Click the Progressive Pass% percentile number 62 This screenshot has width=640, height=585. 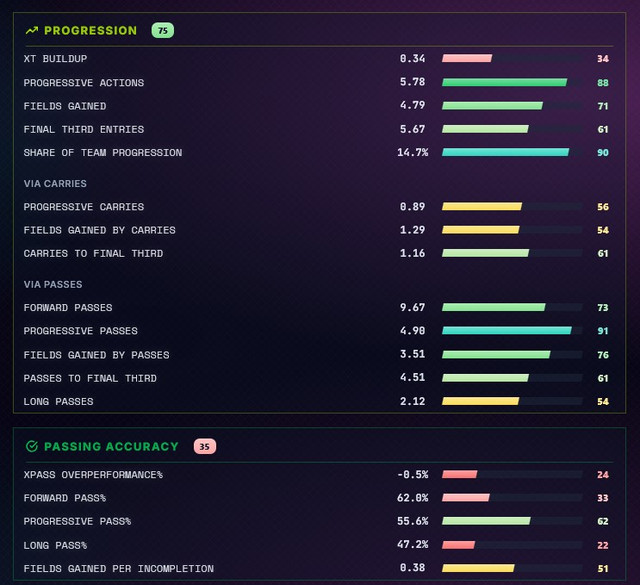603,521
